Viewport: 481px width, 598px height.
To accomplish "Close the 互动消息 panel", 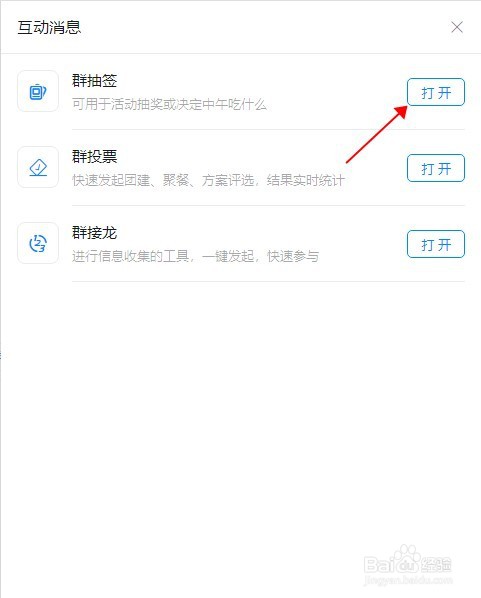I will [457, 27].
